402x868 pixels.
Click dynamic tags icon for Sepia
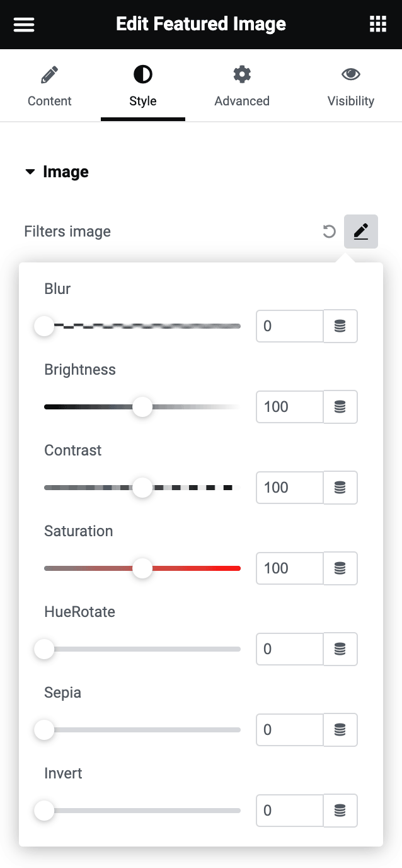click(340, 730)
